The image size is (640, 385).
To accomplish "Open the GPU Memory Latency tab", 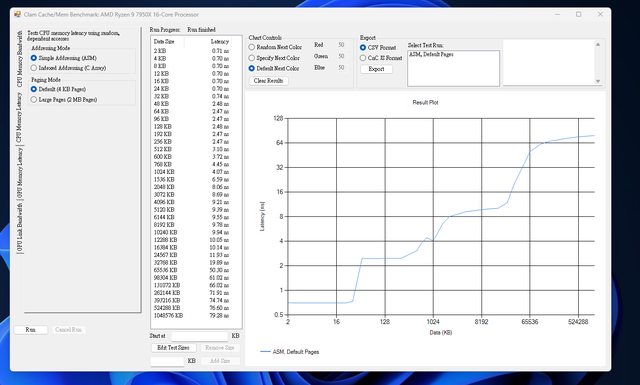I will point(19,174).
